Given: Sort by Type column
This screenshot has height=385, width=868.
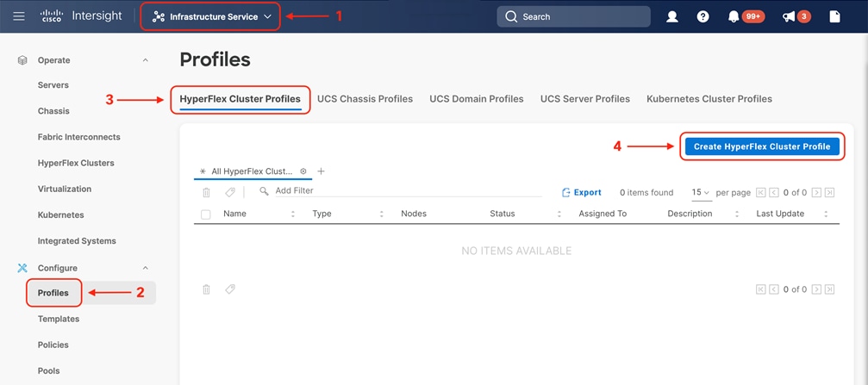Looking at the screenshot, I should (381, 214).
